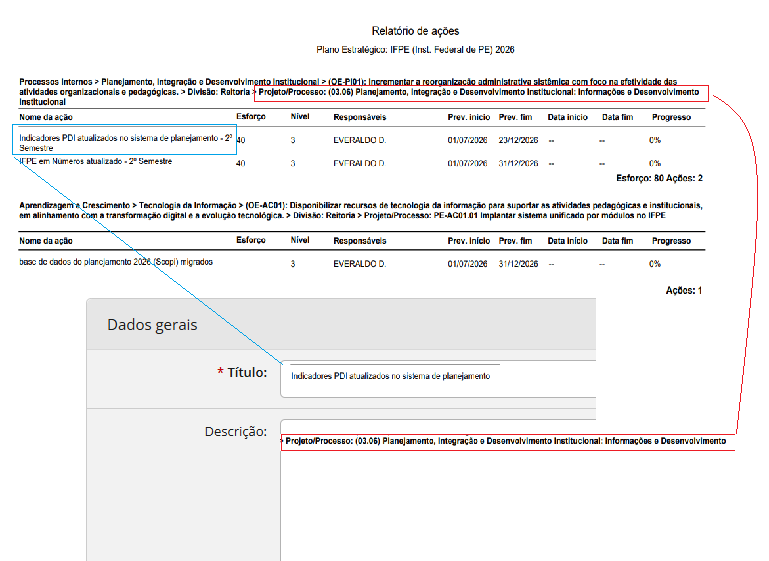
Task: Click the 'Título:' field label
Action: [242, 372]
